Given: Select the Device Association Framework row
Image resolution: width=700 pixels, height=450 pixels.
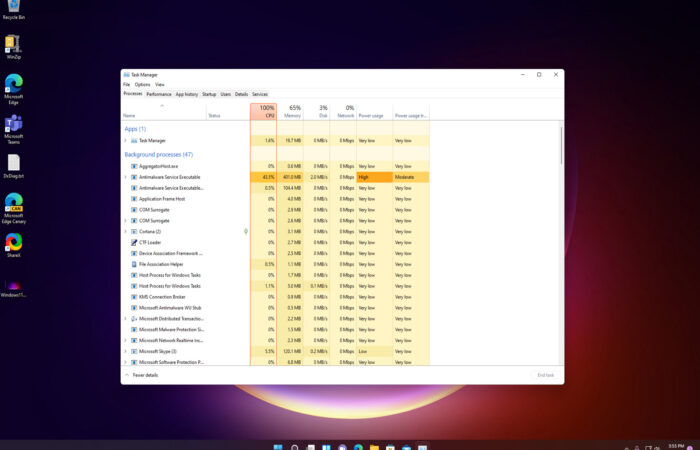Looking at the screenshot, I should (275, 254).
